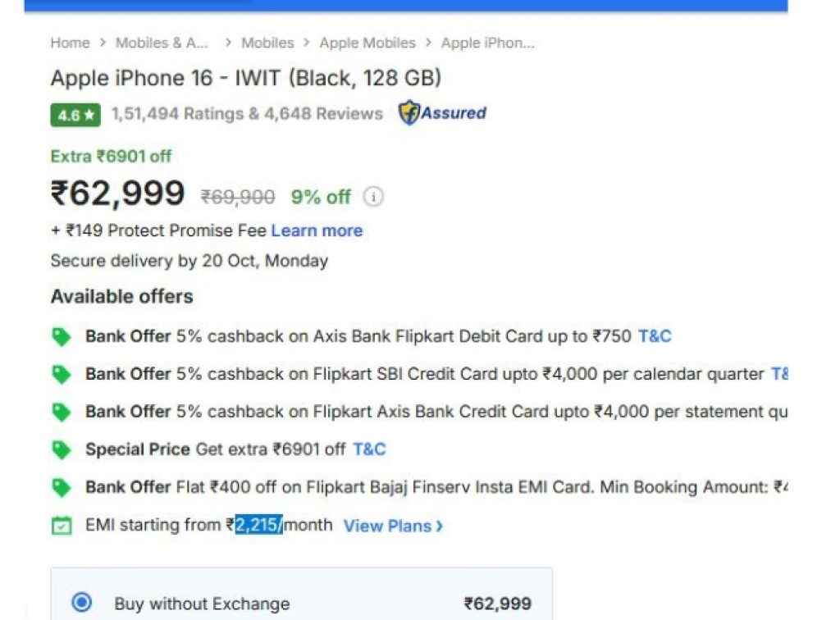Open T&C for Axis Bank Debit Card offer
The height and width of the screenshot is (620, 840).
click(x=654, y=335)
